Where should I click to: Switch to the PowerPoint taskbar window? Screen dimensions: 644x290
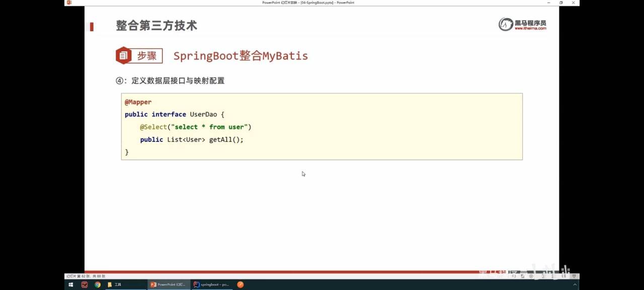coord(169,284)
